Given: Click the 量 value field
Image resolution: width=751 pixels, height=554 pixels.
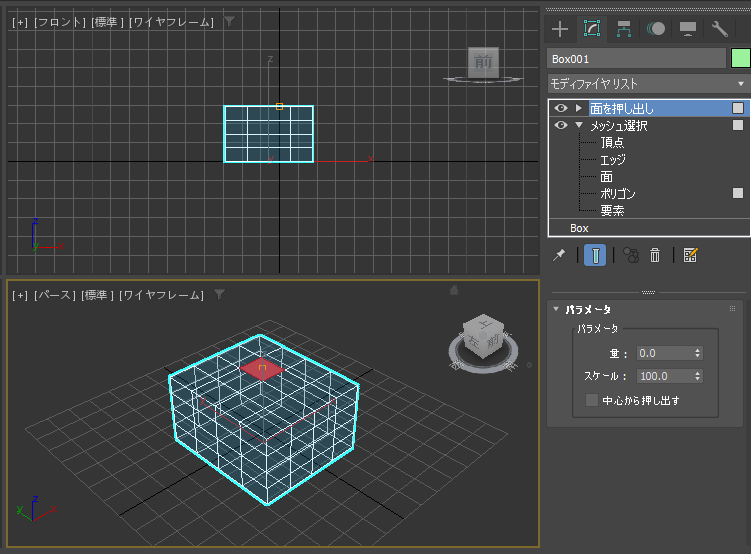Looking at the screenshot, I should (664, 353).
